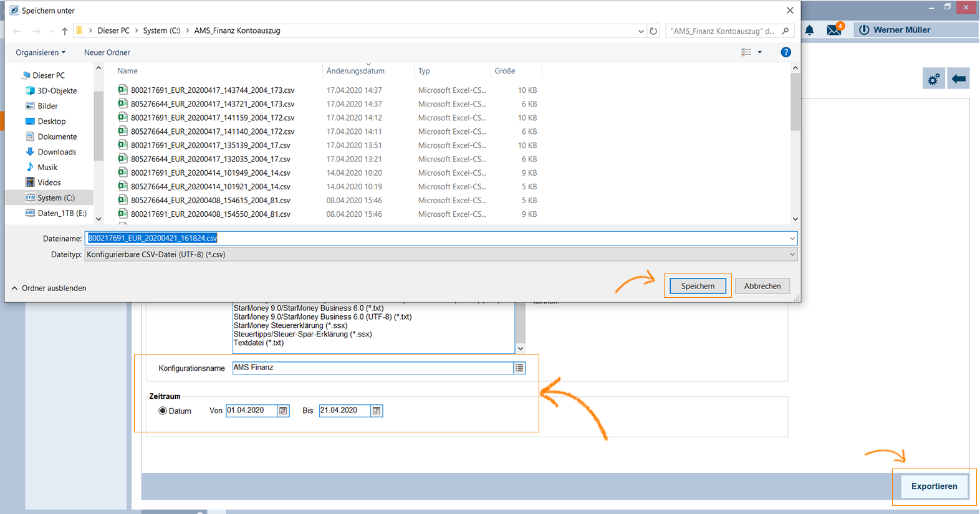Click the list icon beside Konfigurationsname
980x514 pixels.
pos(519,368)
